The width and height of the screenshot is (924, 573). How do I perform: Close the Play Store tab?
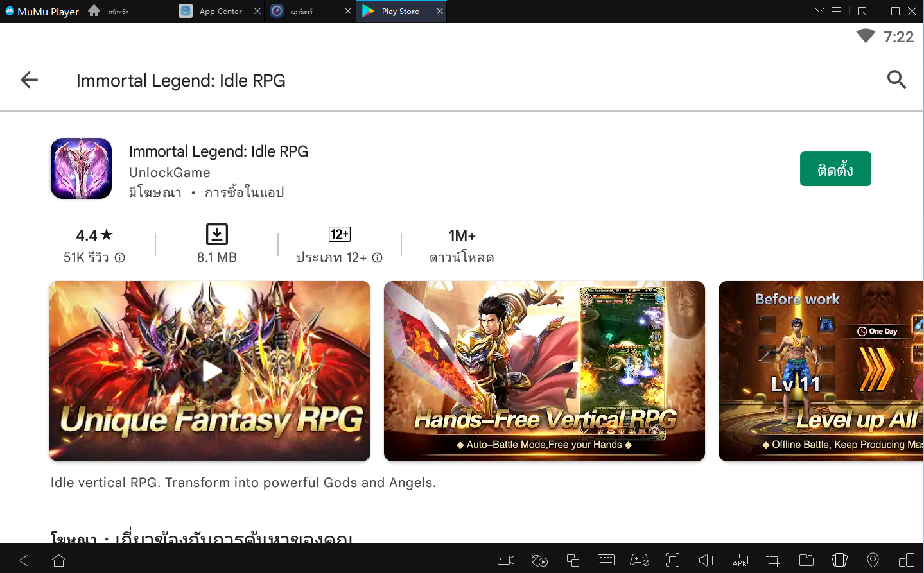click(x=440, y=11)
